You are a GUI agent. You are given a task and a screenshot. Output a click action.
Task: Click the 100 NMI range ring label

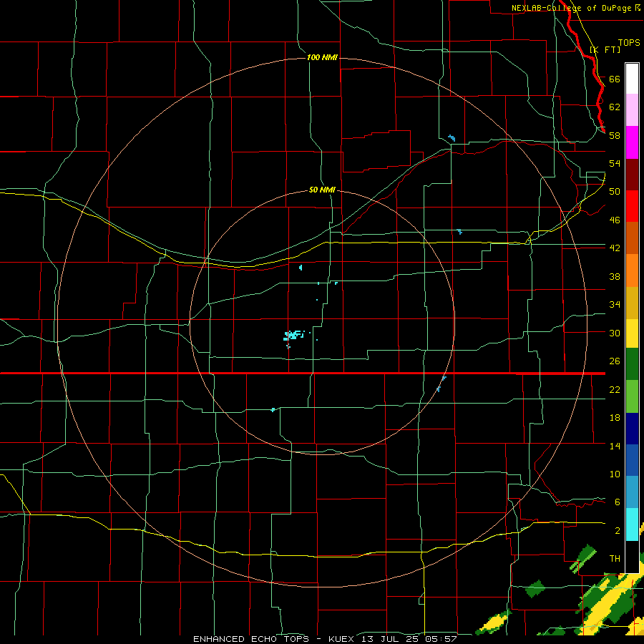pos(322,57)
